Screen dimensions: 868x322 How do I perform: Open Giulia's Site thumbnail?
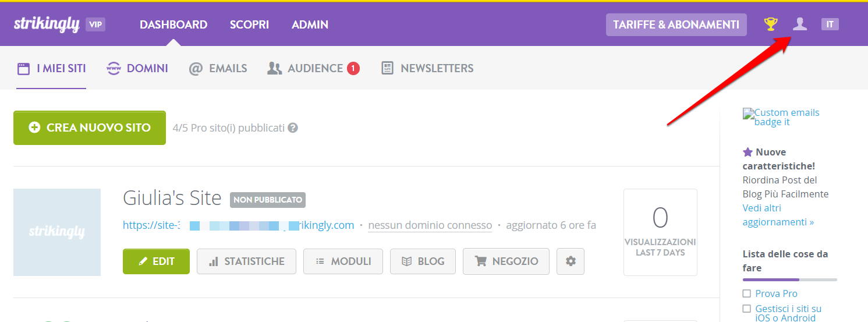(57, 232)
